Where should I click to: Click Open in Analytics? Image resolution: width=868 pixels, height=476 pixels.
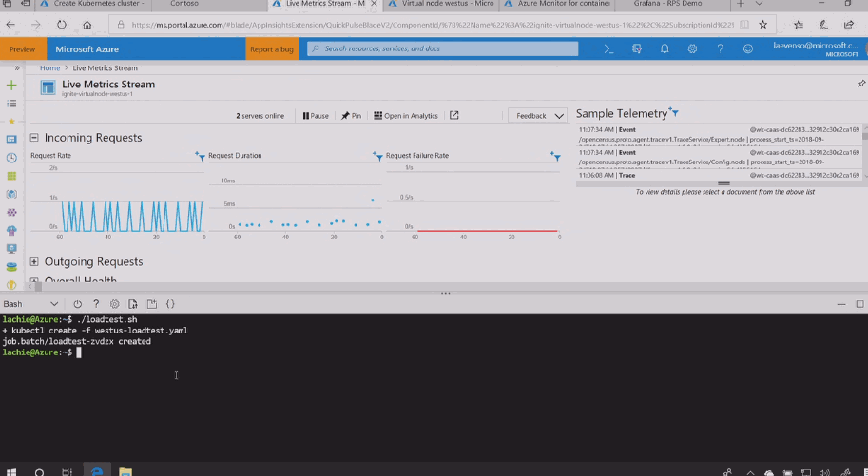click(x=406, y=116)
